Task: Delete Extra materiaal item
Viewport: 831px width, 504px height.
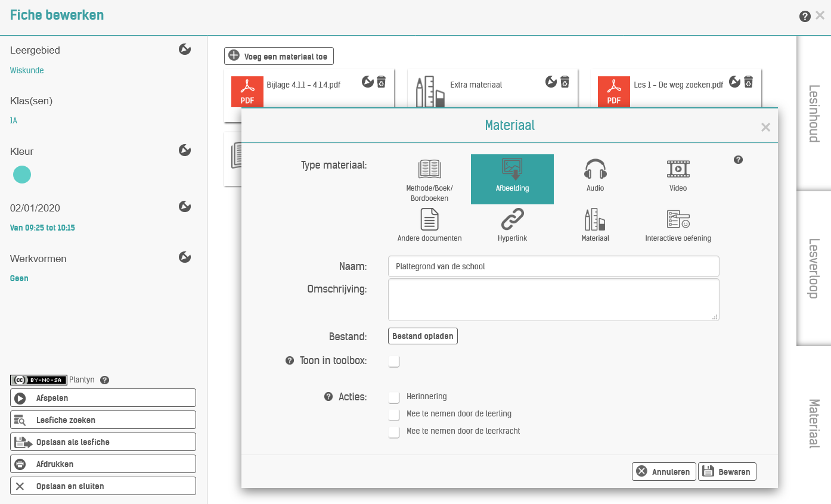Action: 565,82
